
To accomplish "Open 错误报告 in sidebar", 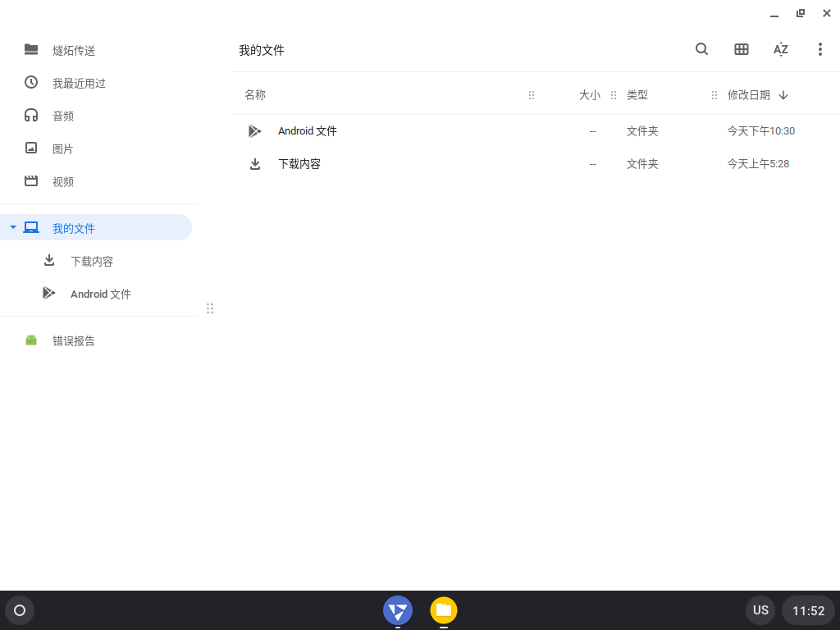I will click(74, 340).
